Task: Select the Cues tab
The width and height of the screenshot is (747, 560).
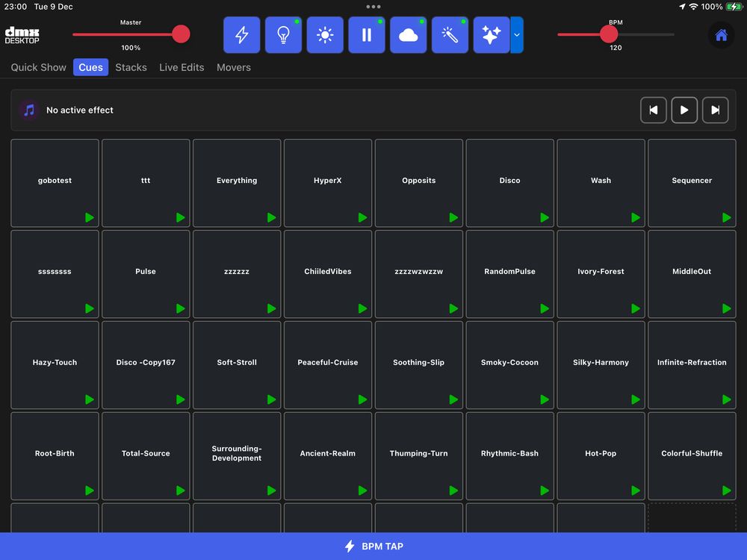Action: (x=90, y=67)
